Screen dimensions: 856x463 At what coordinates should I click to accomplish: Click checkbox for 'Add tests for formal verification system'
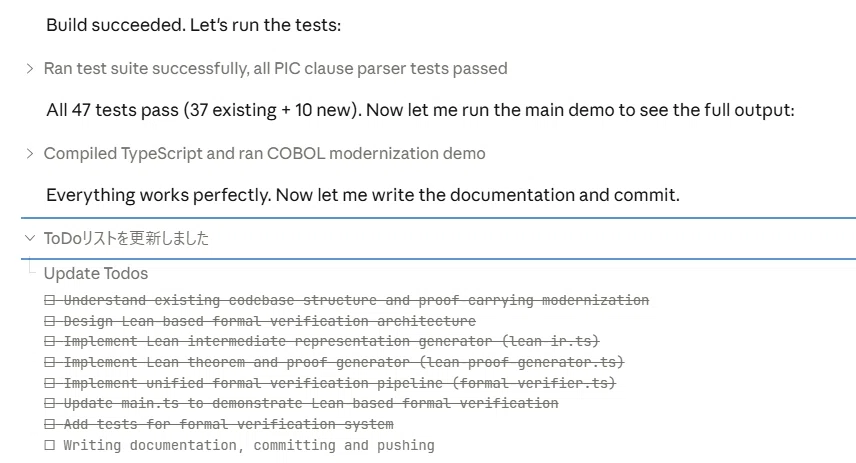point(50,424)
